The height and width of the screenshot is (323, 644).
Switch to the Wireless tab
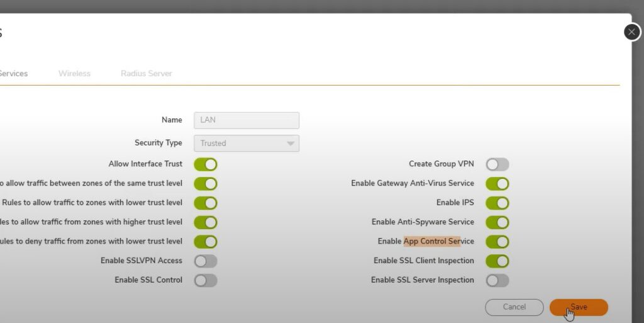point(74,74)
